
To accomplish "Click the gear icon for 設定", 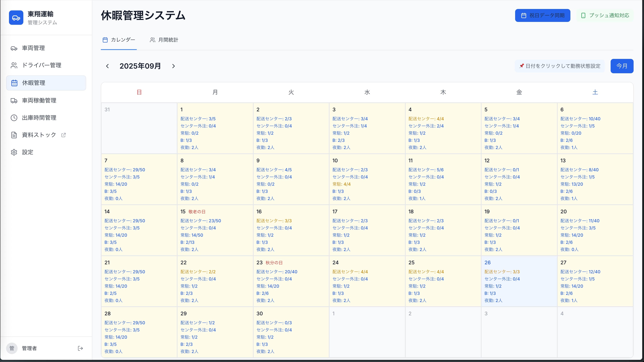I will pyautogui.click(x=14, y=152).
